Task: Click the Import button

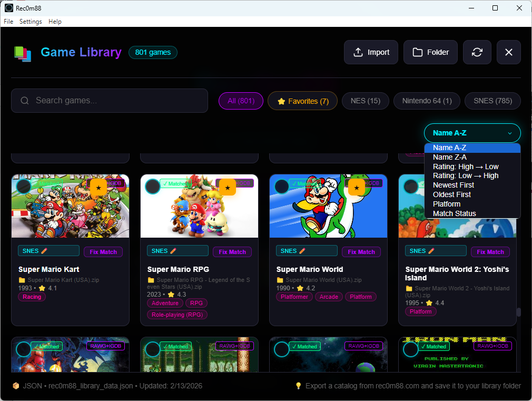Action: 371,52
